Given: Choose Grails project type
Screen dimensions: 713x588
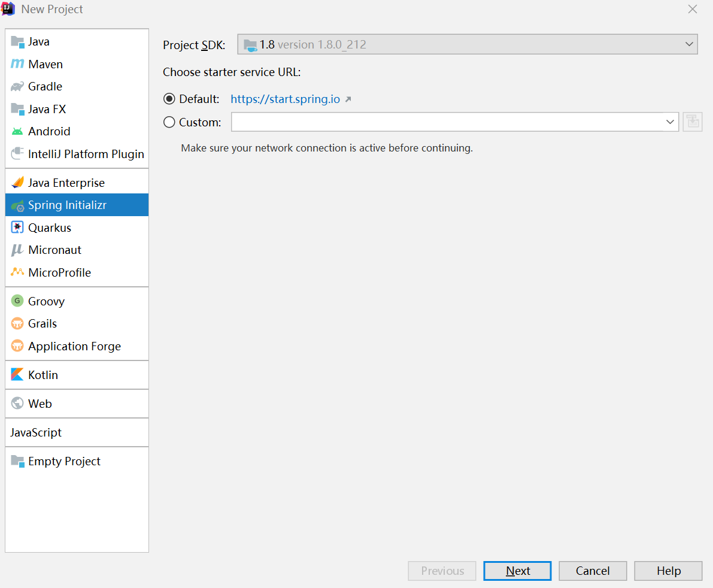Looking at the screenshot, I should click(x=77, y=323).
